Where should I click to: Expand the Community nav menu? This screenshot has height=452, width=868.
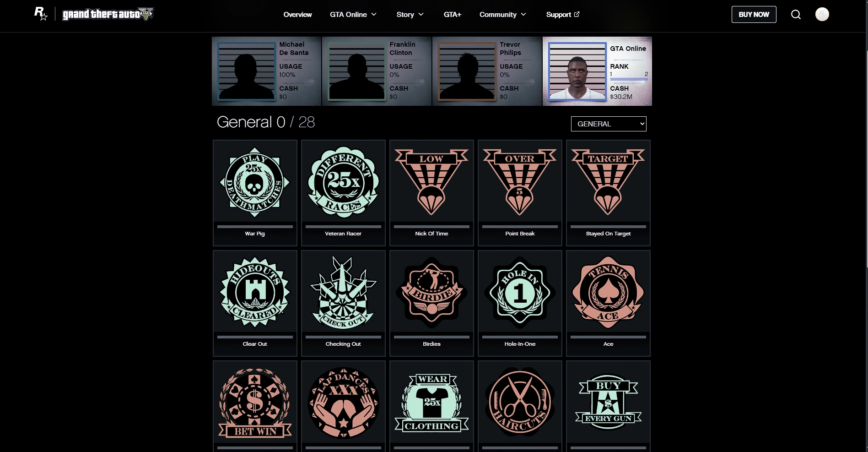pyautogui.click(x=503, y=15)
